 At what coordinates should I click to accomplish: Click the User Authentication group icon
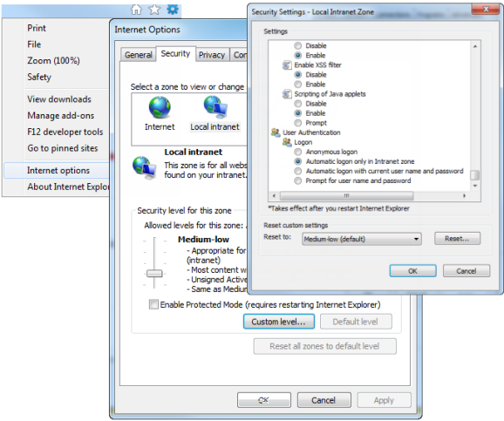pos(276,132)
